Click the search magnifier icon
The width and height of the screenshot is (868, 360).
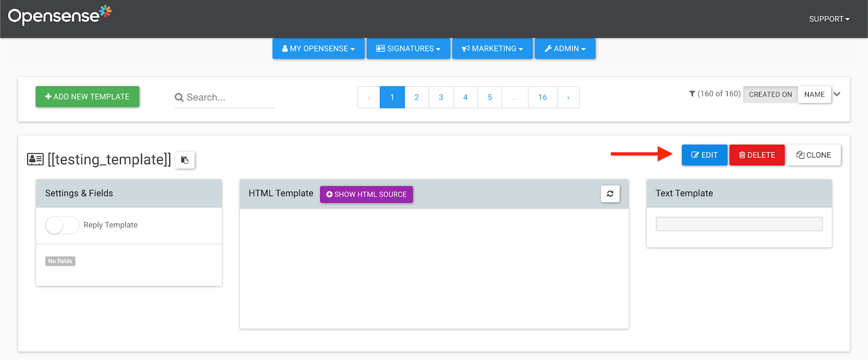(x=179, y=98)
